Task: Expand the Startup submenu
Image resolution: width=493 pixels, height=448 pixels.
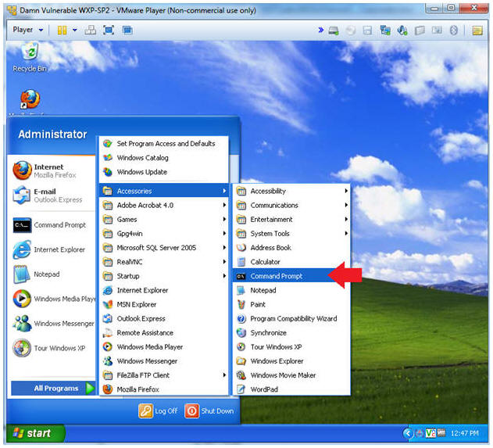Action: tap(164, 276)
